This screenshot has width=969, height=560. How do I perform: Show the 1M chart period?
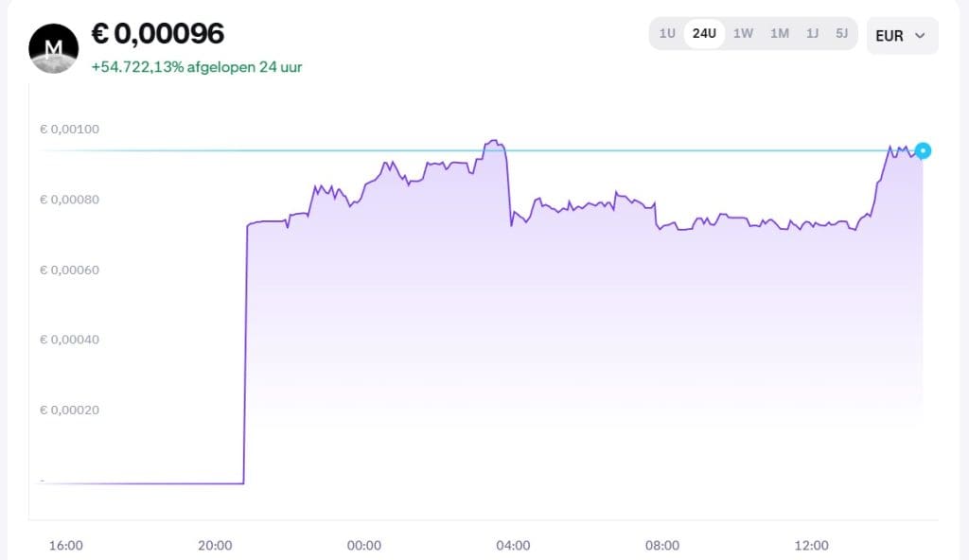(x=779, y=34)
